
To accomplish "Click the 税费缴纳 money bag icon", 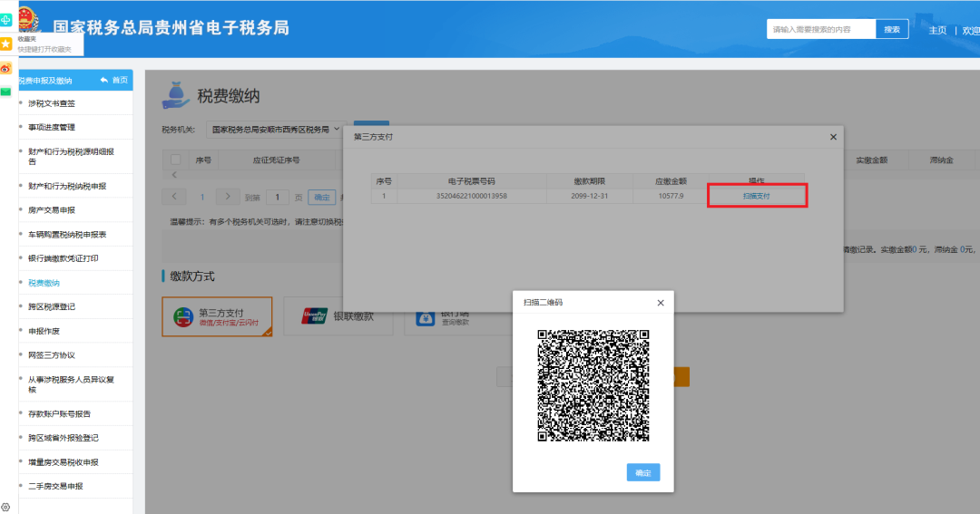I will coord(176,95).
